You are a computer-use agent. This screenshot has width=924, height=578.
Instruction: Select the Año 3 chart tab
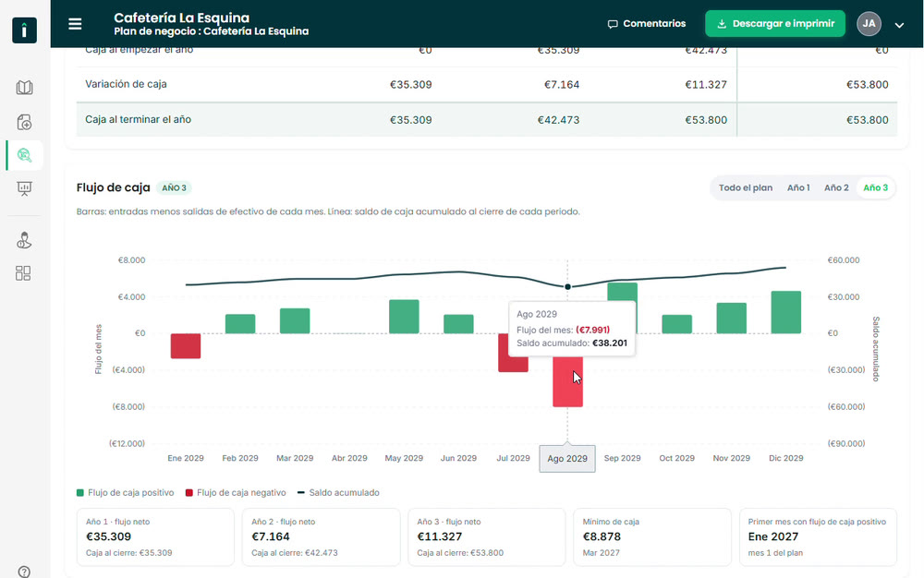[x=875, y=187]
